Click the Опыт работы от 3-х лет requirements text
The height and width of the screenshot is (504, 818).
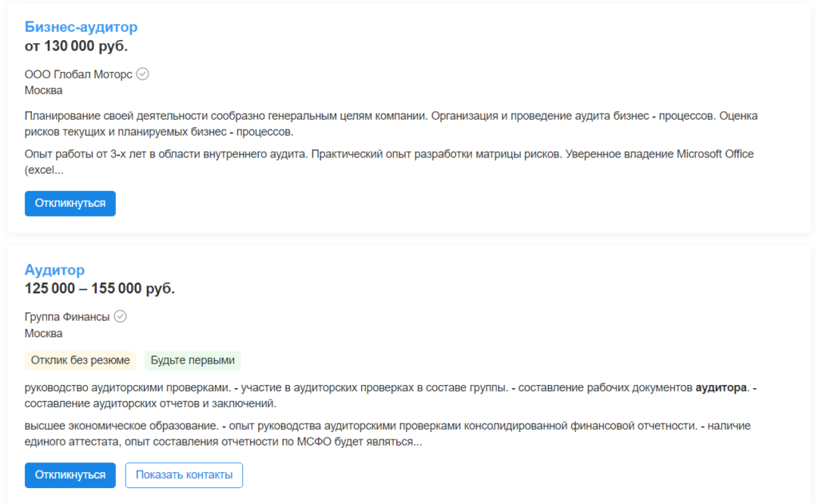389,161
